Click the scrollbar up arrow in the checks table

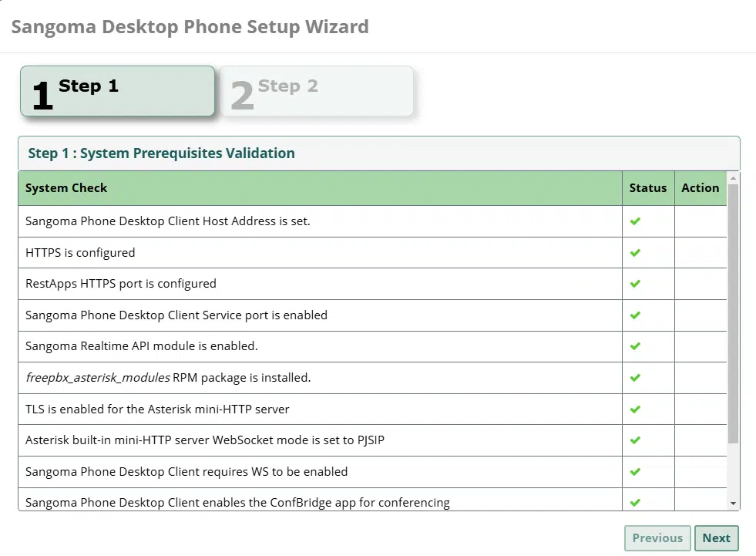point(734,178)
